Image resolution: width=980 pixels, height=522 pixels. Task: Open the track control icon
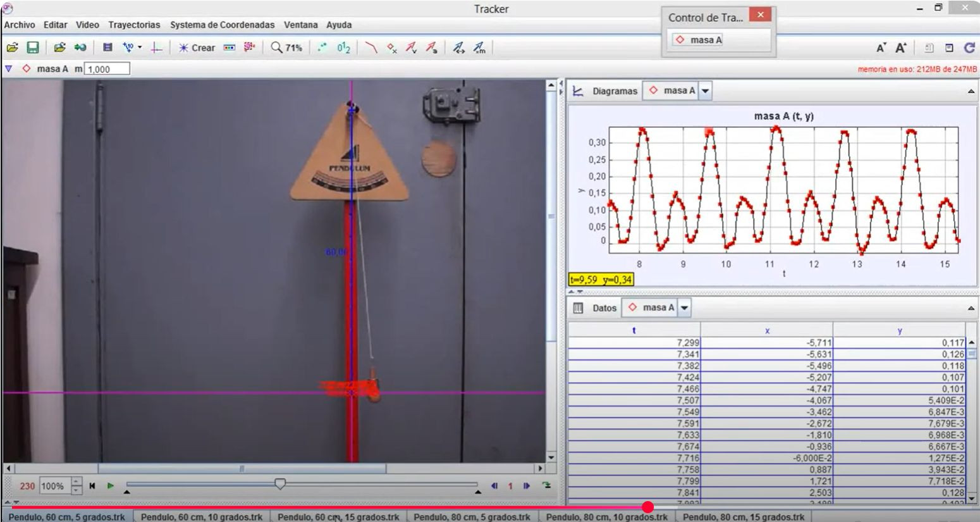pyautogui.click(x=230, y=47)
